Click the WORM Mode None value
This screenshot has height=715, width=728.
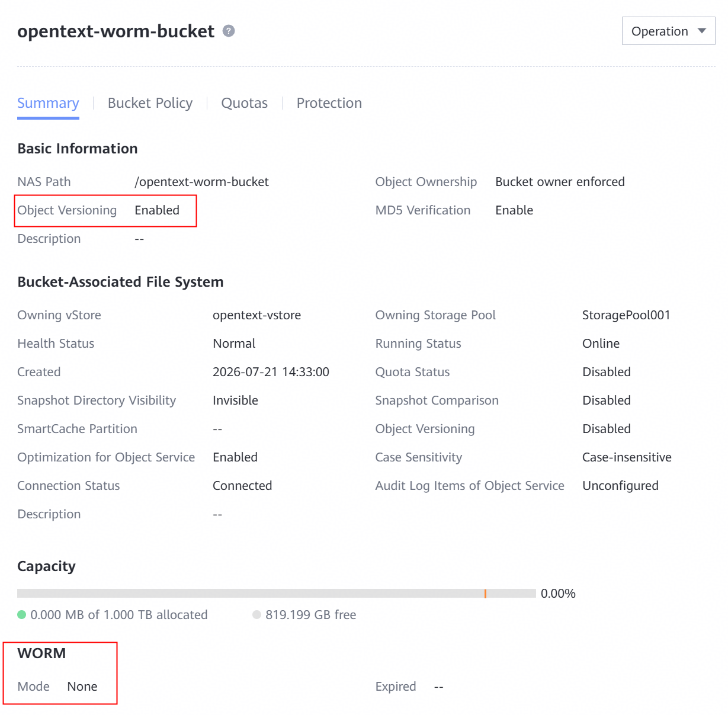tap(82, 687)
